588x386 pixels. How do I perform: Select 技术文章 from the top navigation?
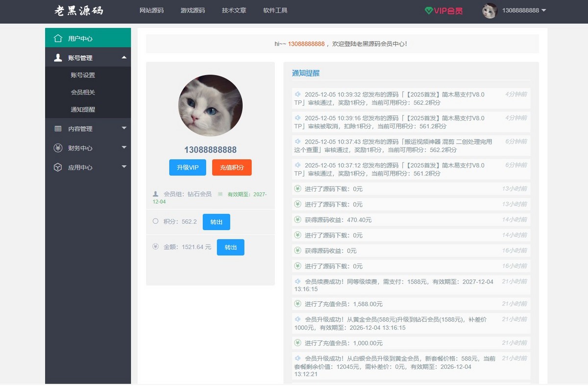point(234,10)
